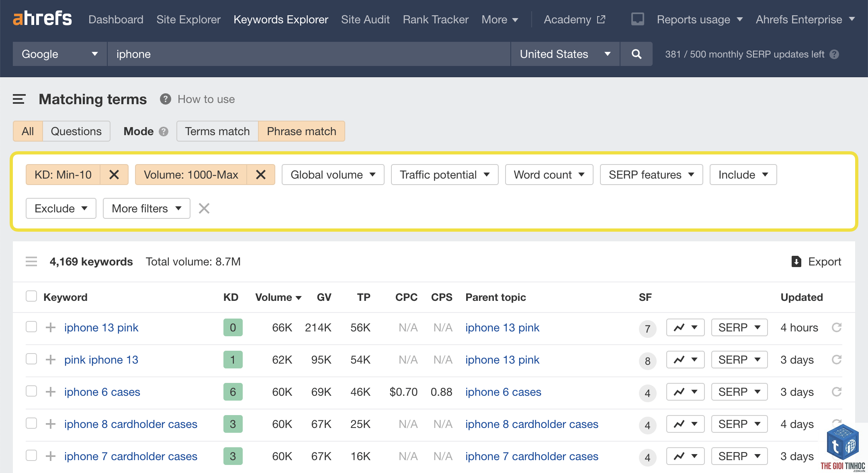Screen dimensions: 868x473
Task: Add iphone 13 pink to list with plus
Action: tap(51, 327)
